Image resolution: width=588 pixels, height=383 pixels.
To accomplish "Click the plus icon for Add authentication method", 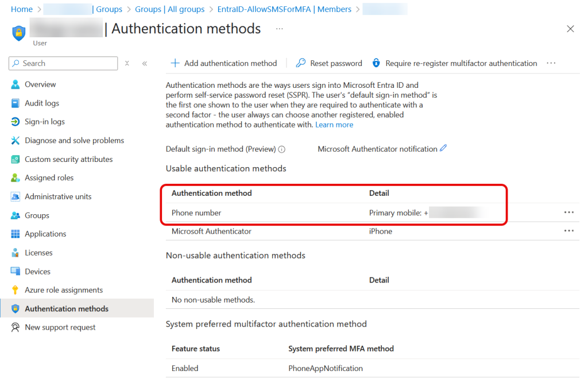I will (176, 63).
